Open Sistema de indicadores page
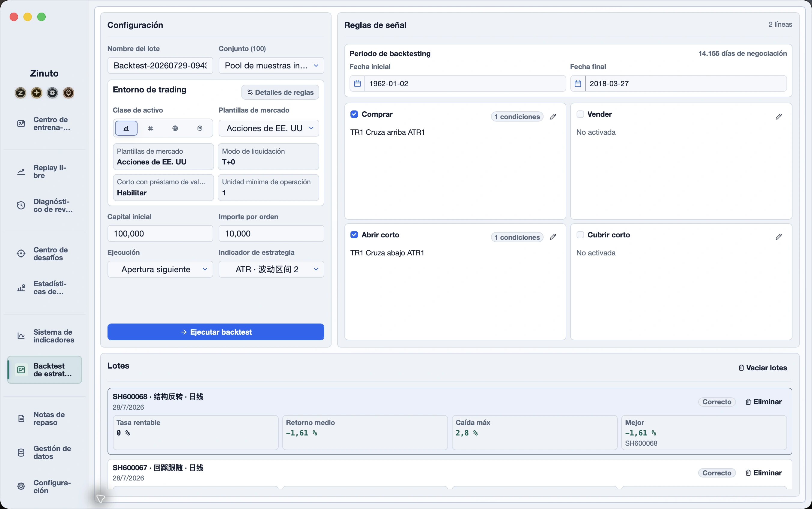Viewport: 812px width, 509px height. [44, 336]
